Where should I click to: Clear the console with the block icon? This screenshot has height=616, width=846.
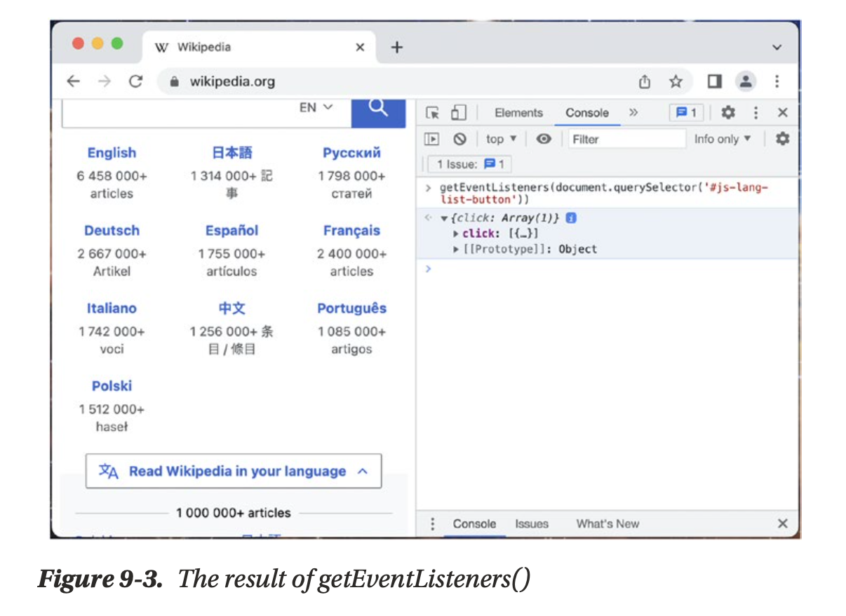pyautogui.click(x=459, y=139)
